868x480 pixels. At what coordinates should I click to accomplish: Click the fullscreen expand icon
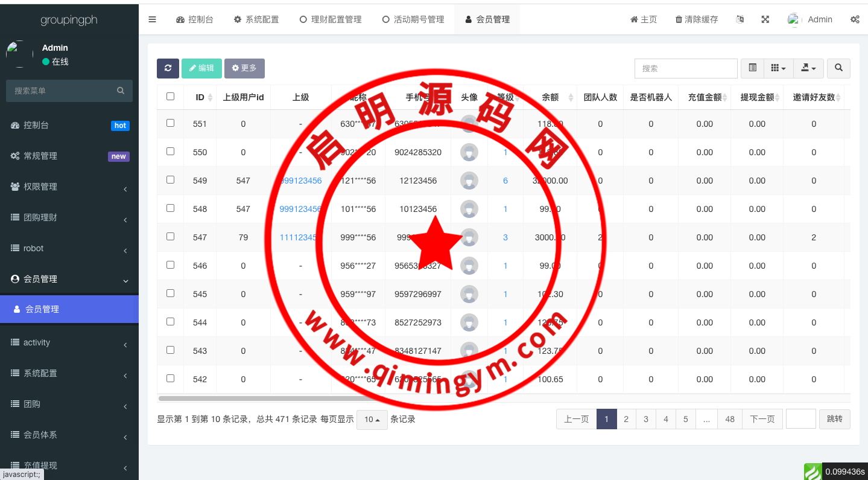coord(765,19)
